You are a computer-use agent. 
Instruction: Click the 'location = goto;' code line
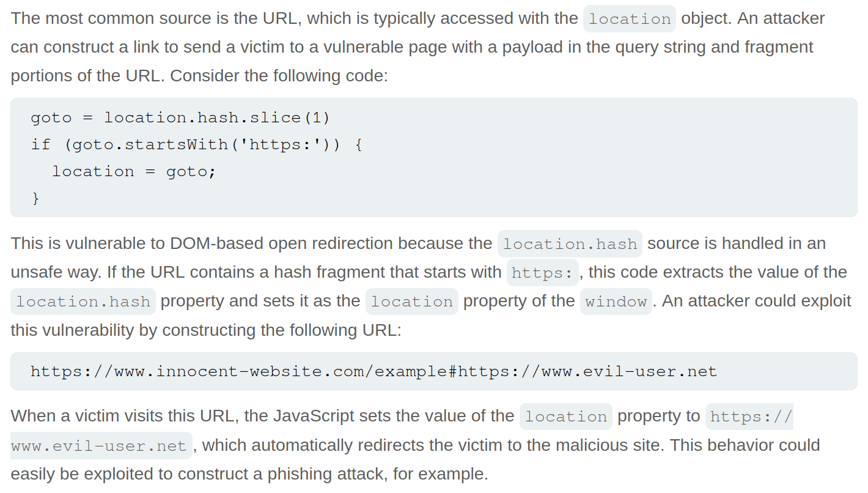pos(134,171)
